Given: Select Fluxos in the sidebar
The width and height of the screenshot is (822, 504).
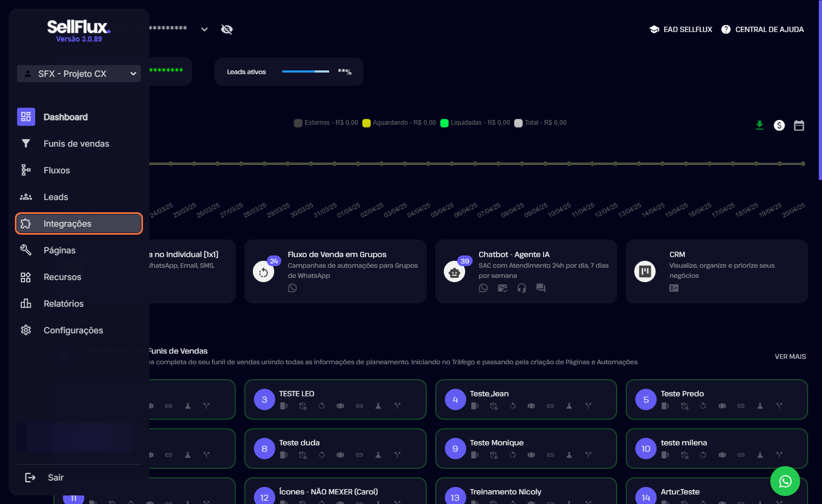Looking at the screenshot, I should point(79,170).
